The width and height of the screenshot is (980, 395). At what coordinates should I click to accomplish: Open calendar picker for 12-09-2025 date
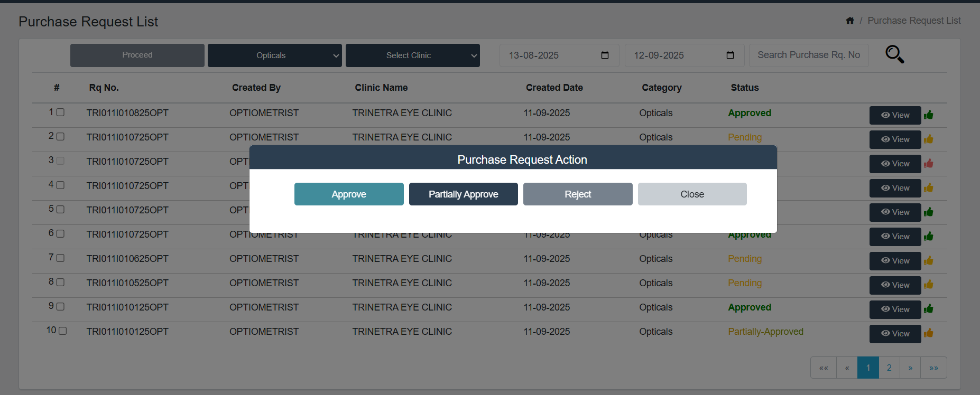click(x=730, y=55)
